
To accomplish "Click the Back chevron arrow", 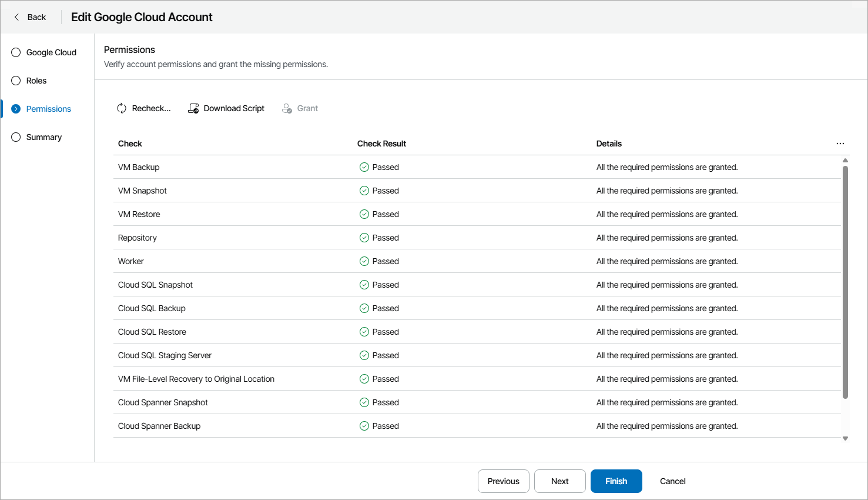I will pyautogui.click(x=17, y=17).
